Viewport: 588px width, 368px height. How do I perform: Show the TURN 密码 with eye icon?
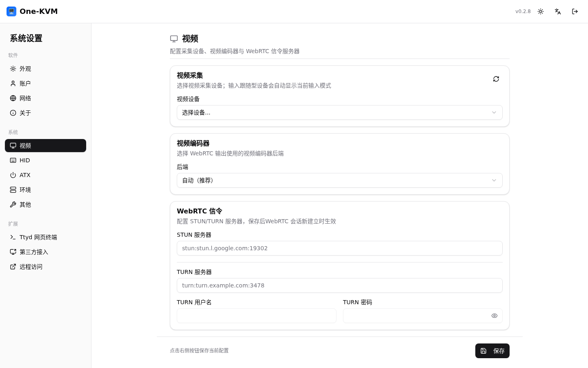tap(494, 316)
